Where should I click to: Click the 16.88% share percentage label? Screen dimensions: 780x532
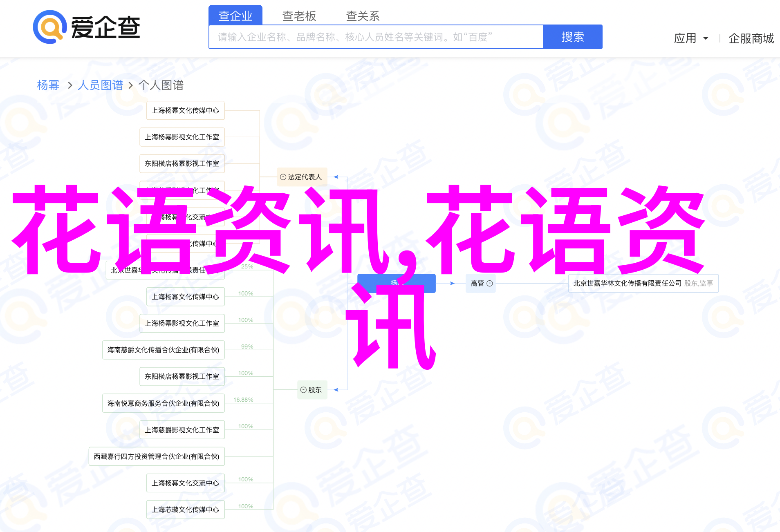243,400
